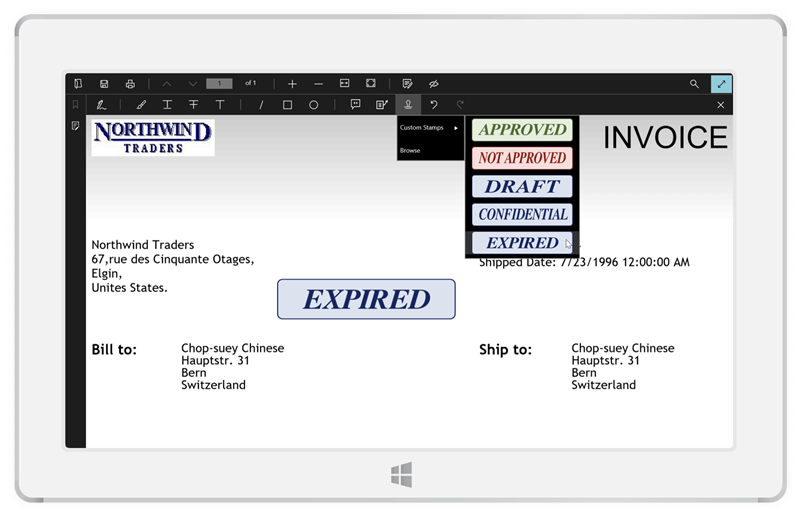Viewport: 800px width, 516px height.
Task: Click the page number input field
Action: click(219, 84)
